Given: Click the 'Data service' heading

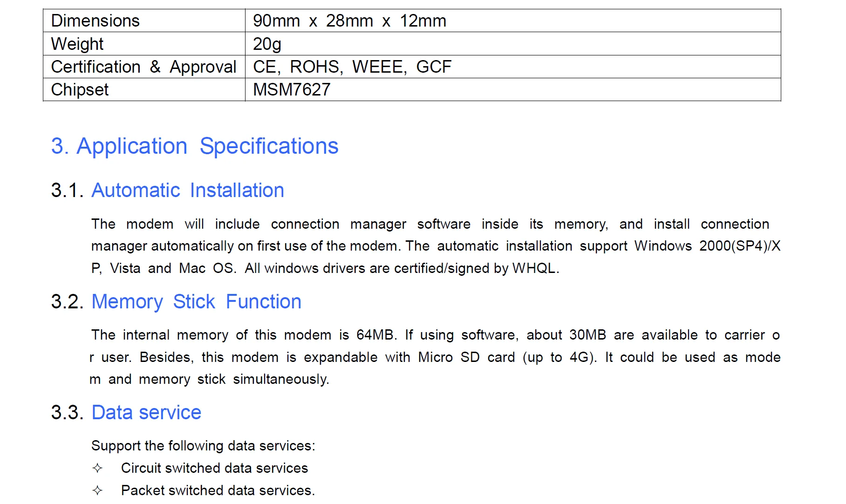Looking at the screenshot, I should (x=146, y=413).
